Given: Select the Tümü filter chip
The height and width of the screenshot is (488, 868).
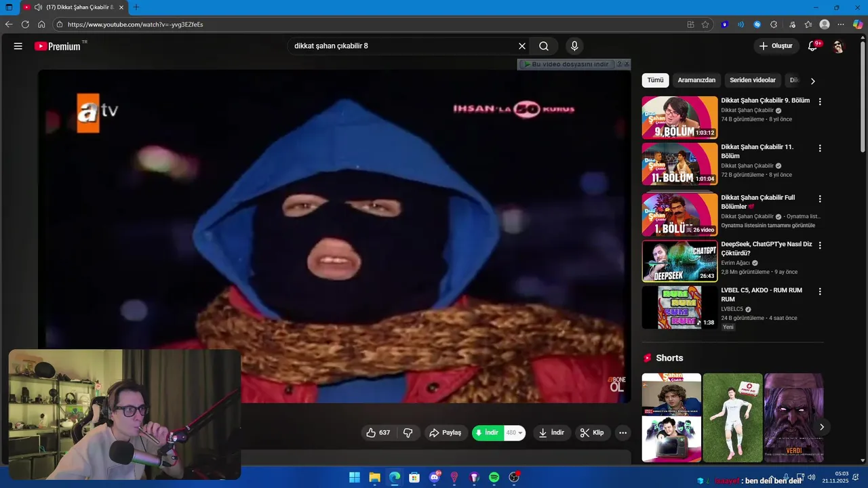Looking at the screenshot, I should pos(655,80).
